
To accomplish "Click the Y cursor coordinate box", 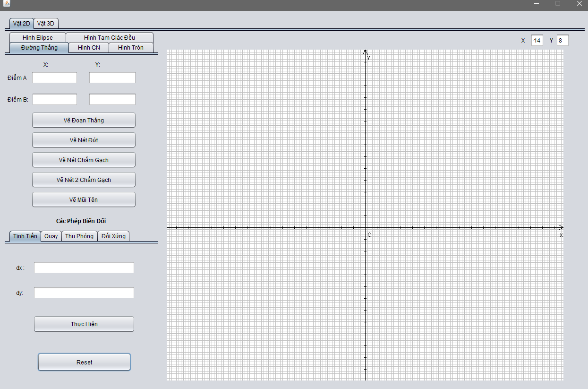I will tap(562, 40).
